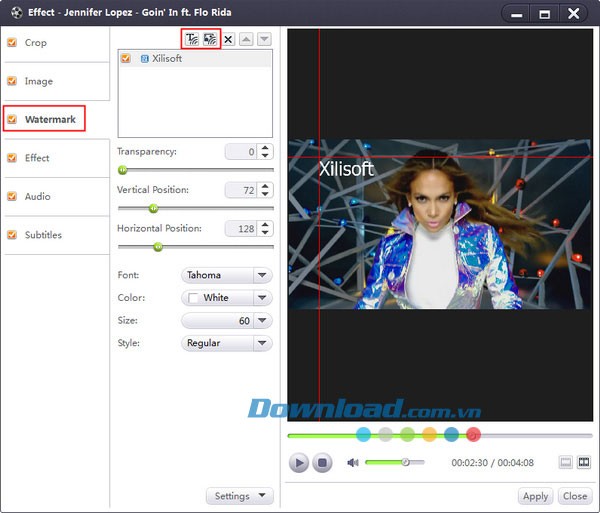Increase the Horizontal Position value
Viewport: 600px width, 513px height.
pyautogui.click(x=265, y=225)
